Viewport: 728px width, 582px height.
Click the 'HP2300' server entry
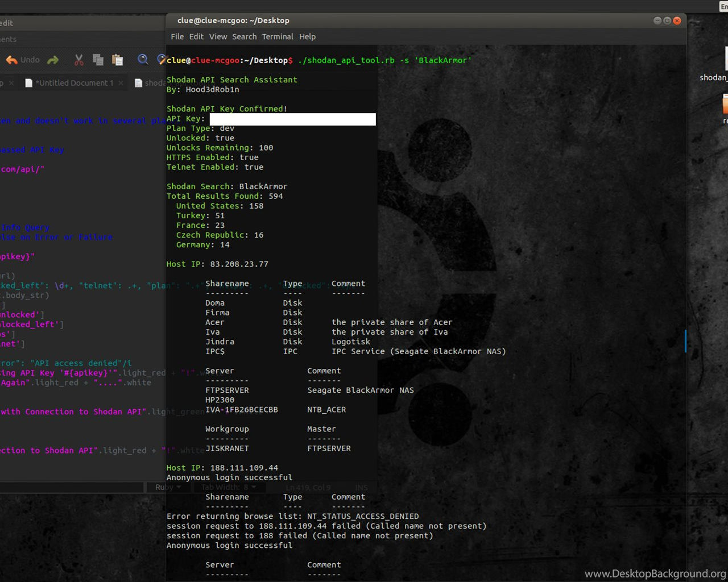coord(220,400)
